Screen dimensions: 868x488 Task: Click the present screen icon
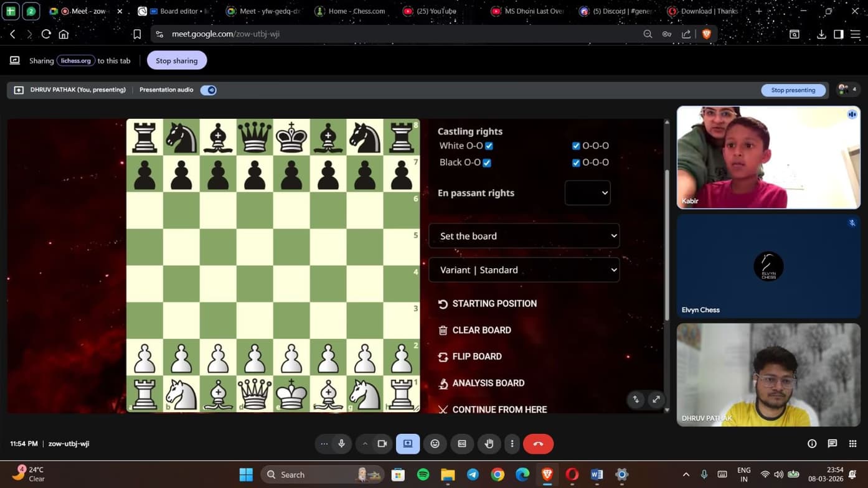[408, 444]
